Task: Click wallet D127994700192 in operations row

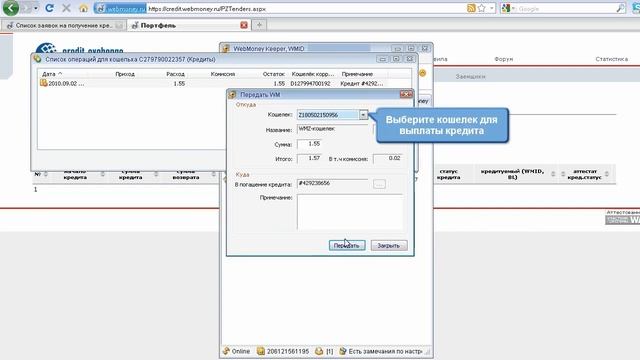Action: click(x=310, y=84)
